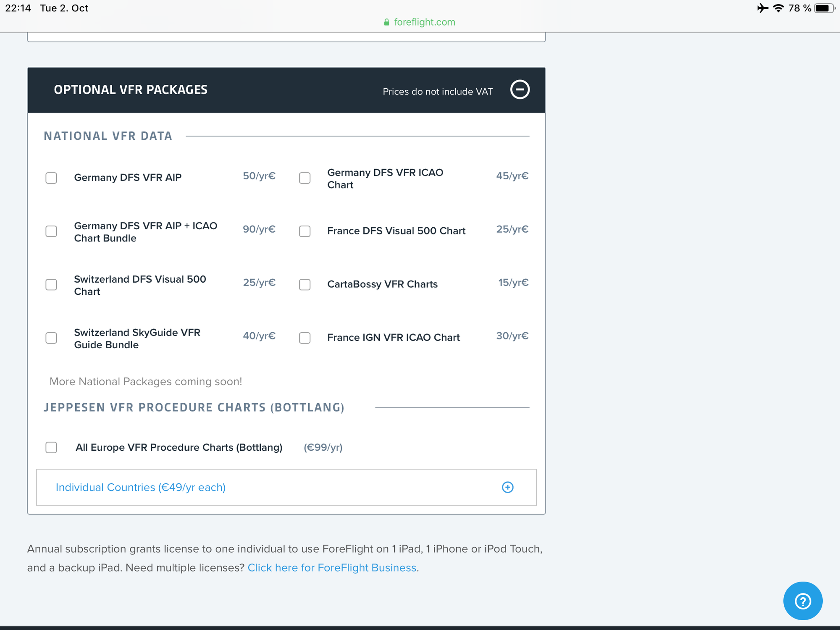Screen dimensions: 840x630
Task: Tap the airplane mode icon
Action: [762, 8]
